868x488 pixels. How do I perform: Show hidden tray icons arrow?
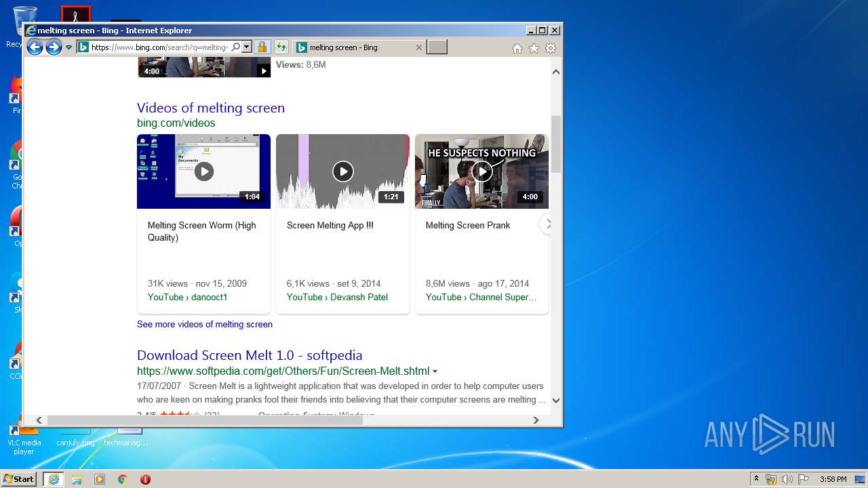[x=756, y=479]
